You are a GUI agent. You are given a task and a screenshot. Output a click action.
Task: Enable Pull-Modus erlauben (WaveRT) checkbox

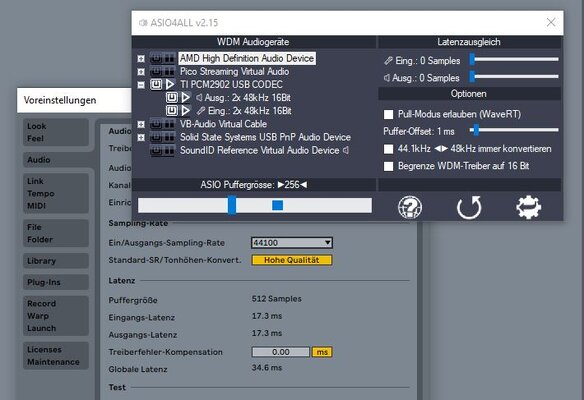pyautogui.click(x=388, y=114)
